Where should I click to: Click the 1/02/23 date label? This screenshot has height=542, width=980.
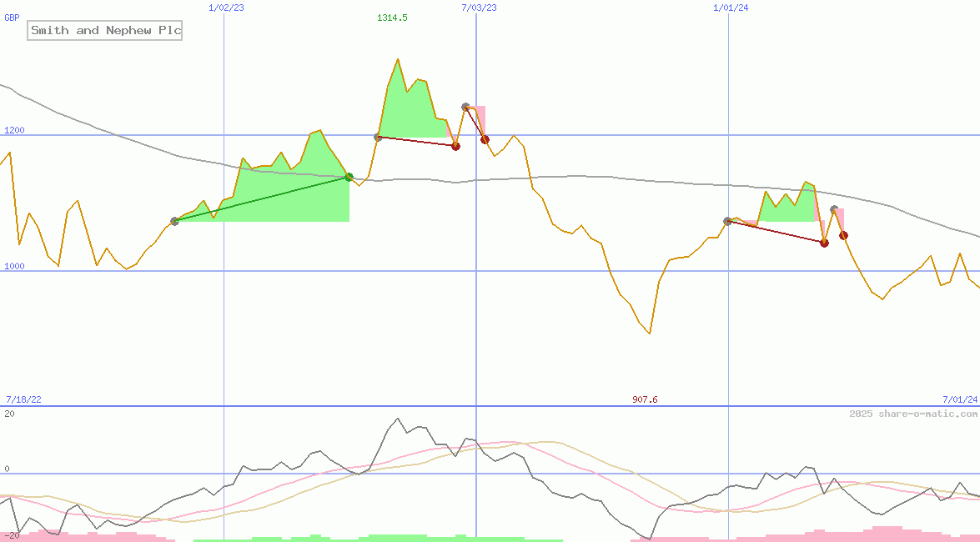coord(226,8)
